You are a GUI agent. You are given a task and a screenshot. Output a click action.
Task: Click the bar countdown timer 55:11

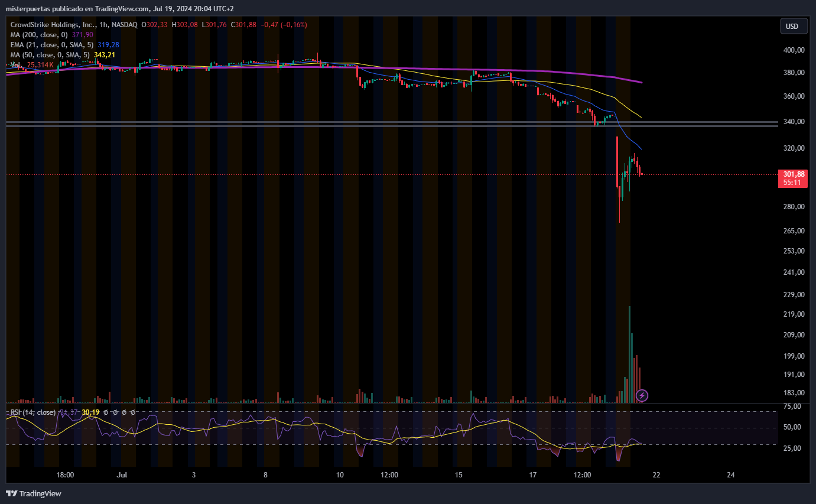(x=792, y=183)
